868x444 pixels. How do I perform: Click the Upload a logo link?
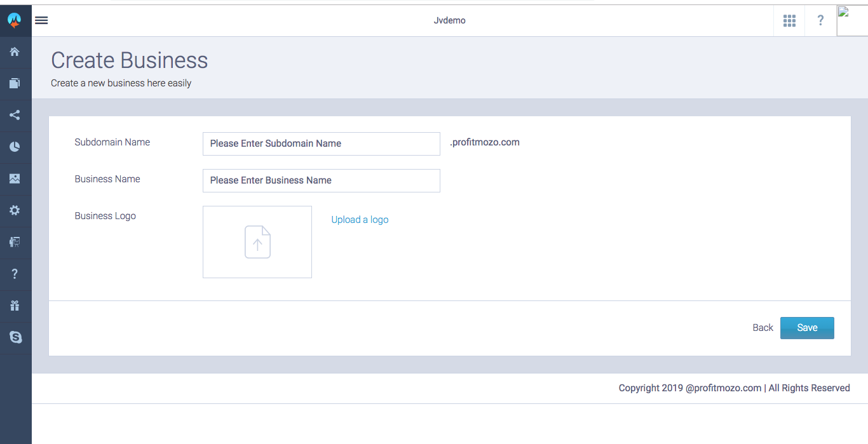point(360,220)
